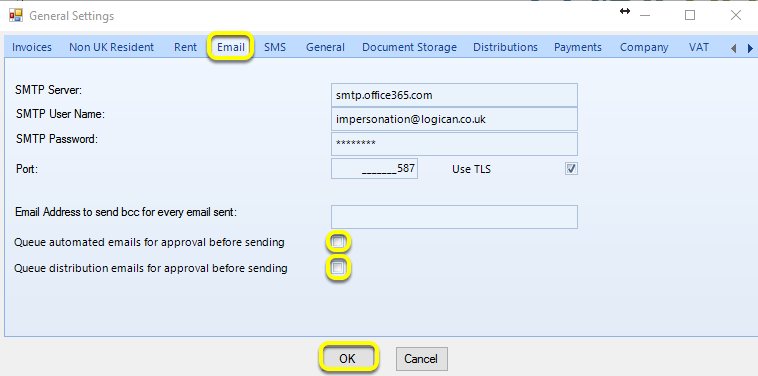The height and width of the screenshot is (376, 758).
Task: Open the Company tab
Action: (x=644, y=47)
